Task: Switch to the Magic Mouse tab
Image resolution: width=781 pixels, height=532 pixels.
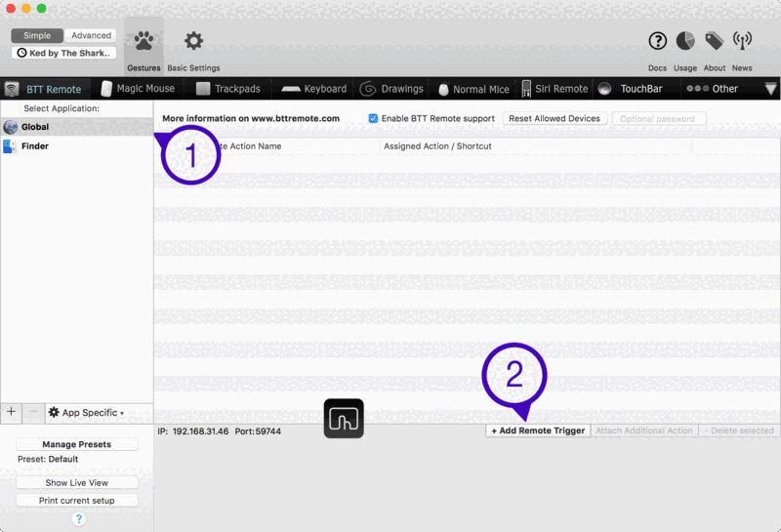Action: point(138,89)
